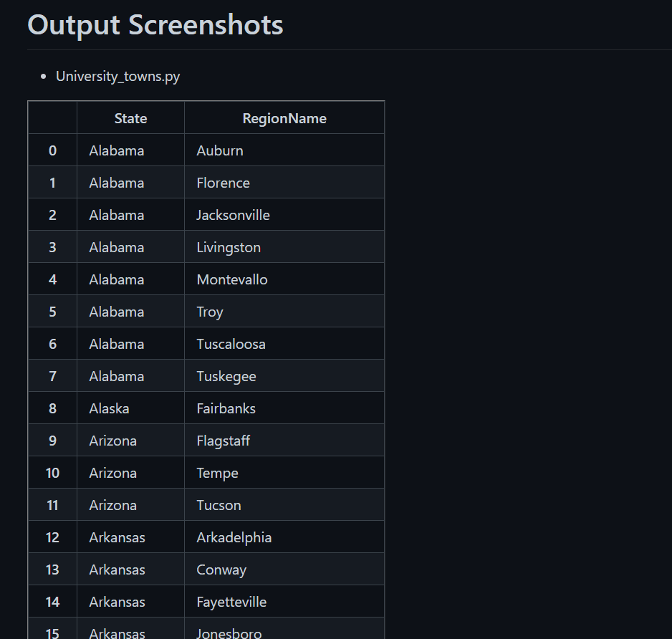Select the Auburn cell
Screen dimensions: 672x639
(284, 150)
